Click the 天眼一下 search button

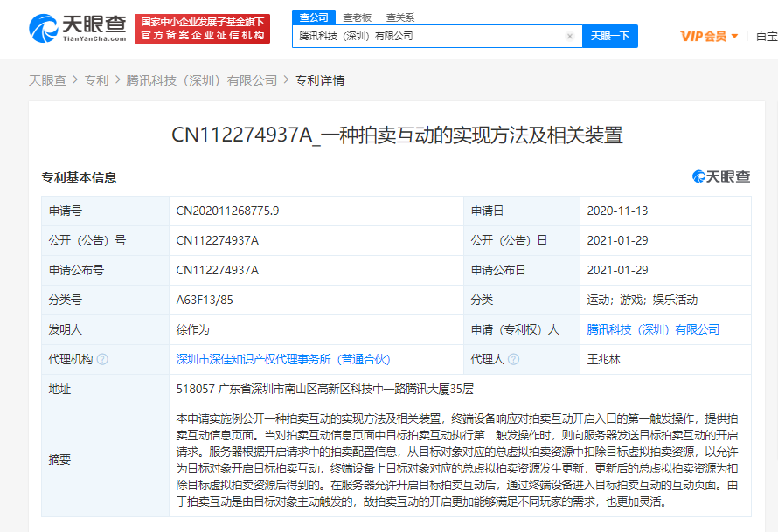[x=610, y=36]
